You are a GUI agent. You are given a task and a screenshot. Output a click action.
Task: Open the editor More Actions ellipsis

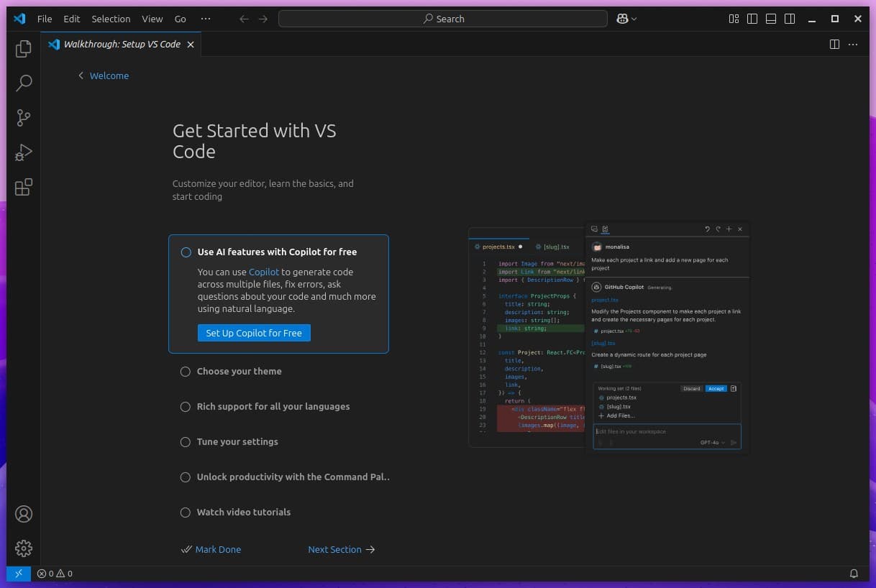[853, 45]
